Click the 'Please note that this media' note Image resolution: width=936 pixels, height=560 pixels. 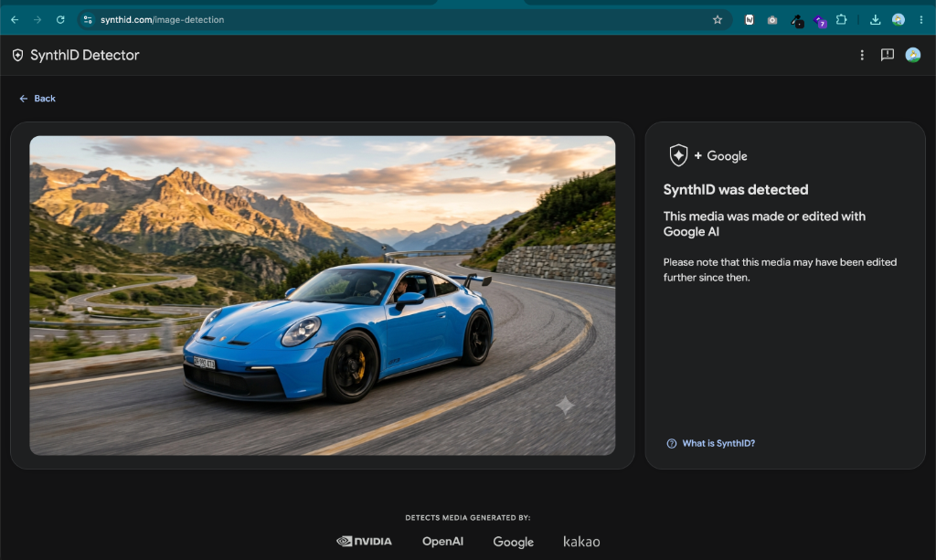coord(780,269)
